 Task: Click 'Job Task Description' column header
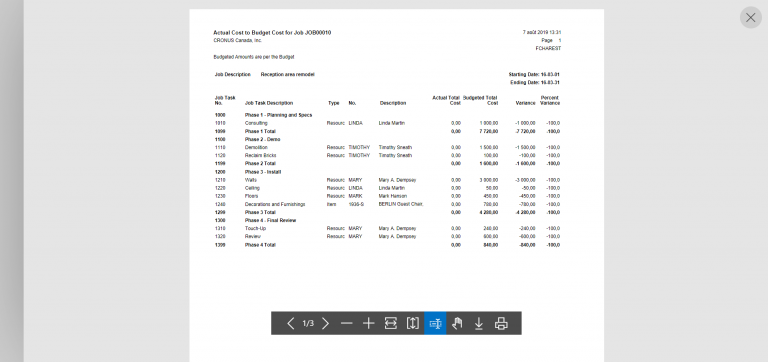pos(269,103)
